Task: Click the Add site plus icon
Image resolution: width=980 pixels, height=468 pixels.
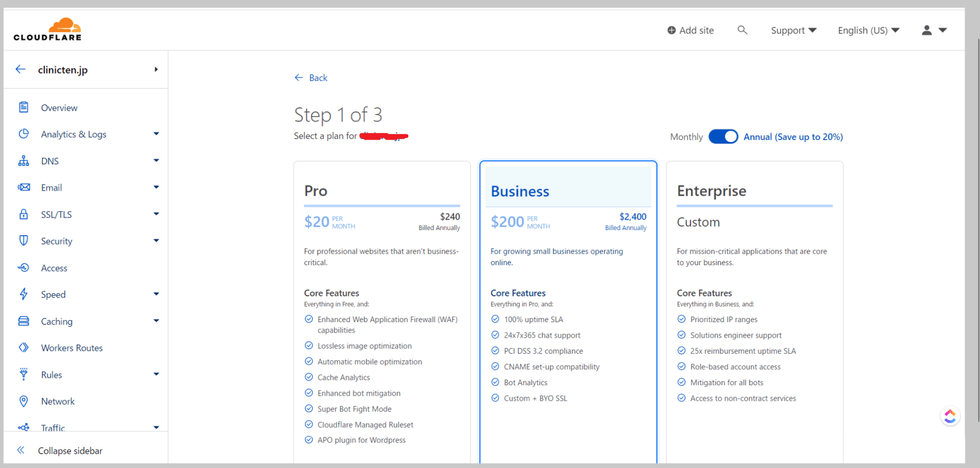Action: coord(671,30)
